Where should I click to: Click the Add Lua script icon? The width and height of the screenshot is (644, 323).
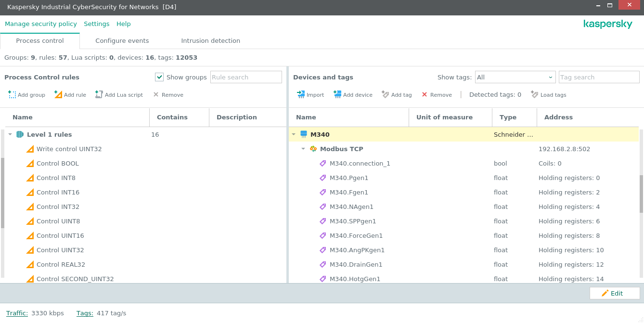pos(100,94)
